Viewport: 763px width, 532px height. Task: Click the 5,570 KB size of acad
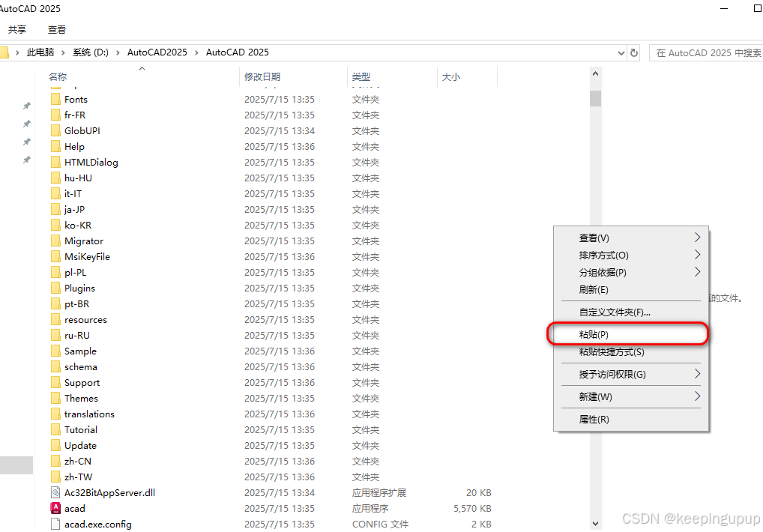click(472, 509)
